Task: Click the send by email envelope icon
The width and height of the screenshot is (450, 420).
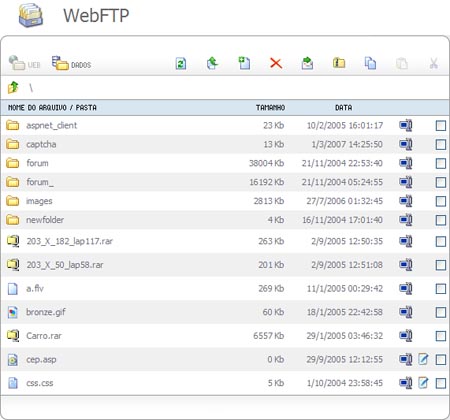Action: click(307, 63)
